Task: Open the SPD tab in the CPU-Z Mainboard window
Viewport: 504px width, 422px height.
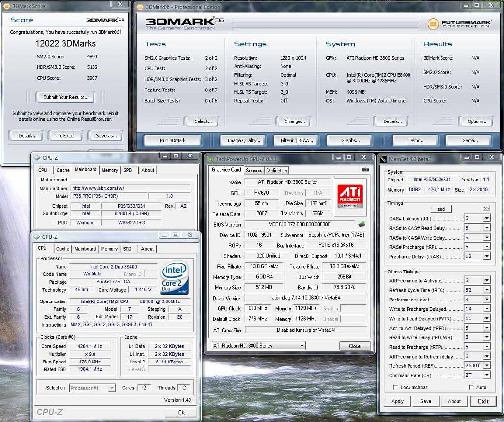Action: click(x=127, y=170)
